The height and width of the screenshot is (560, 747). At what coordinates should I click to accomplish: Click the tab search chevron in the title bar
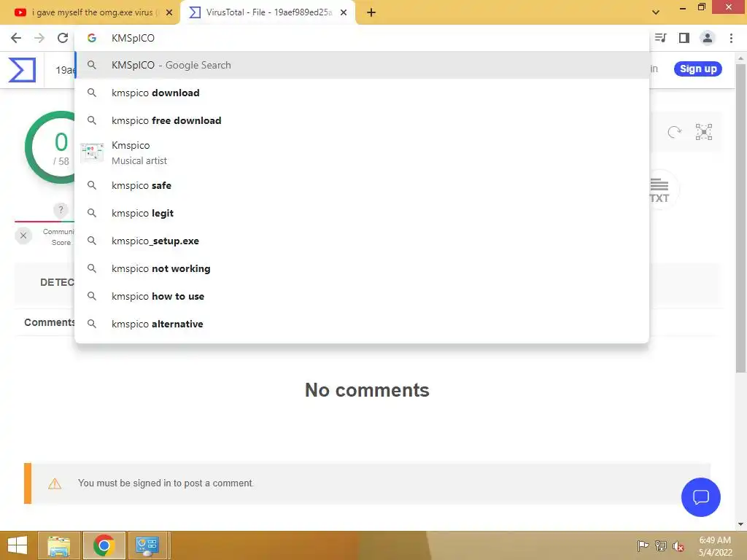[x=656, y=12]
